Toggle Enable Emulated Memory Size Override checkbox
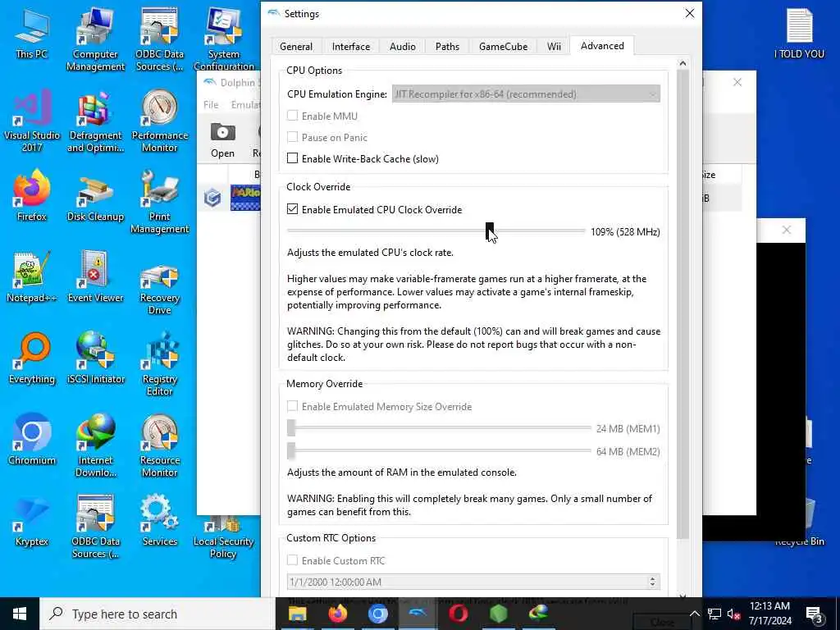The image size is (840, 630). 293,406
